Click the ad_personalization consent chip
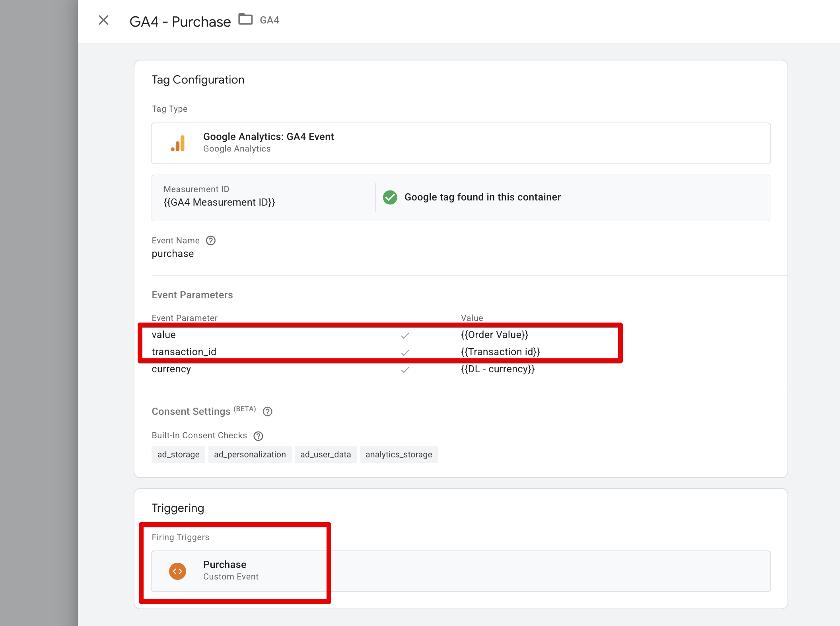The height and width of the screenshot is (626, 840). pos(250,454)
